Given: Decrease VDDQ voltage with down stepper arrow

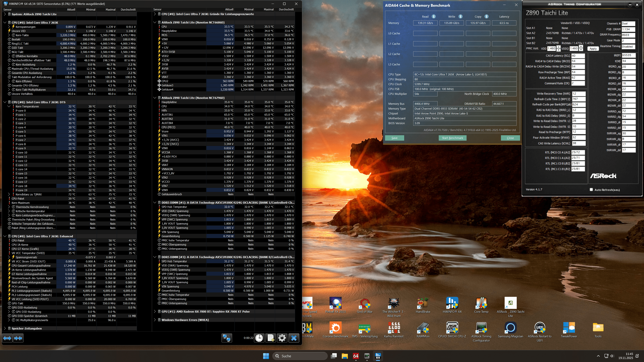Looking at the screenshot, I should click(581, 50).
